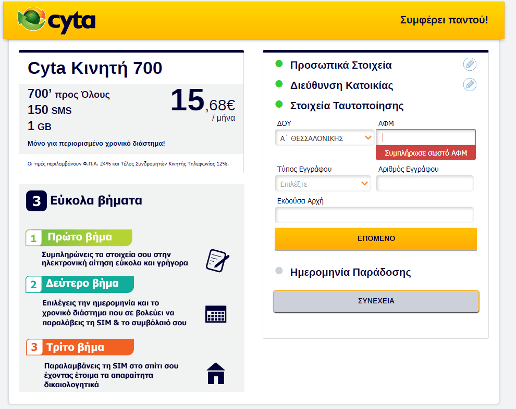The image size is (516, 409).
Task: Click the Συμπλήρωσε σωστό ΑΦΜ error message
Action: click(x=426, y=153)
